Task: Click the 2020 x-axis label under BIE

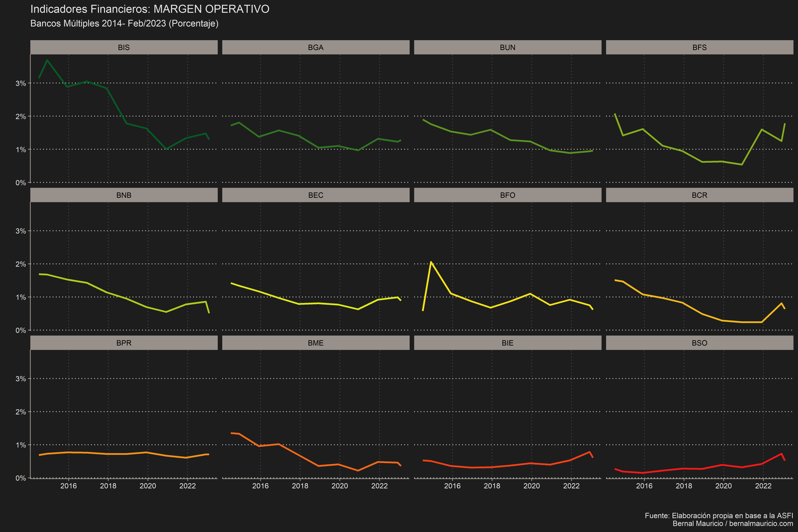Action: point(532,486)
